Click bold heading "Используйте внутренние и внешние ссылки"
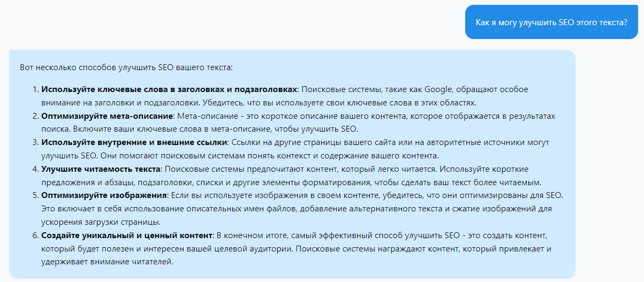Screen dimensions: 644x282 click(134, 142)
